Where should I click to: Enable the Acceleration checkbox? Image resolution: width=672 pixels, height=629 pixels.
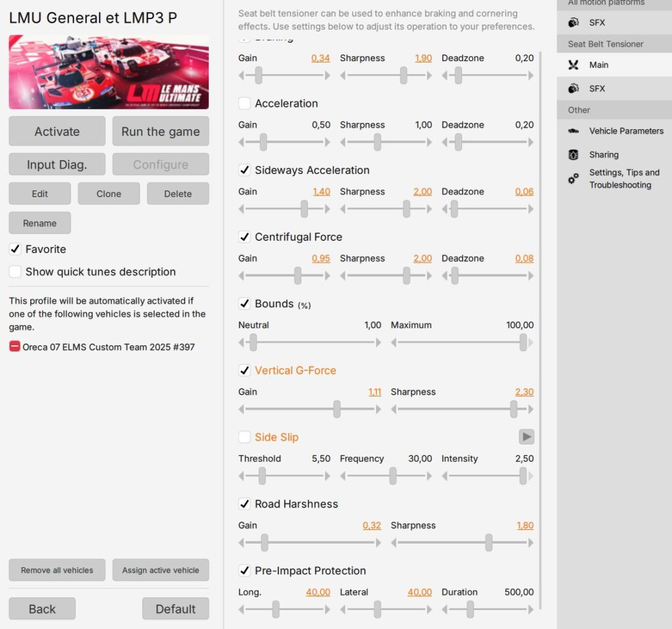click(x=245, y=104)
